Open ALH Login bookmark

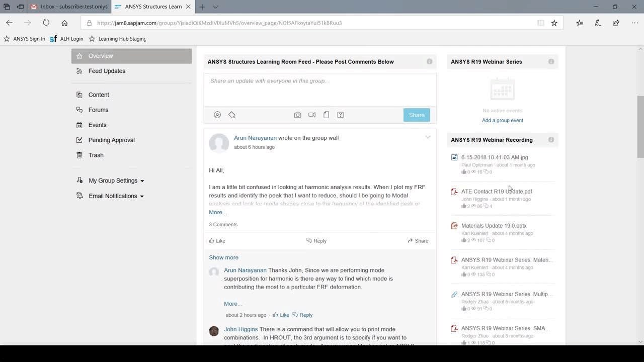[x=66, y=39]
